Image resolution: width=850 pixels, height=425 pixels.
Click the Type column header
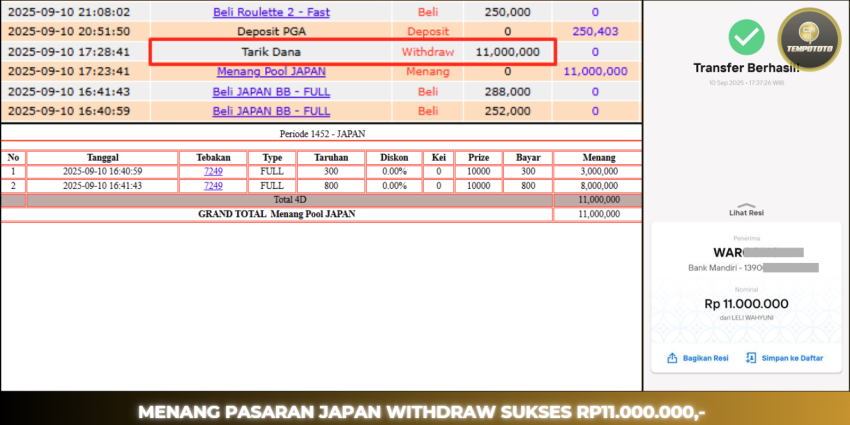[x=272, y=158]
